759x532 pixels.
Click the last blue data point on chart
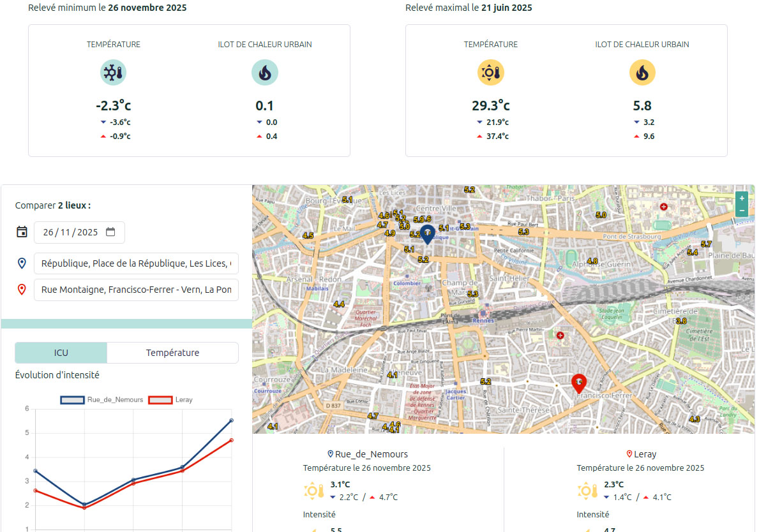click(x=231, y=420)
